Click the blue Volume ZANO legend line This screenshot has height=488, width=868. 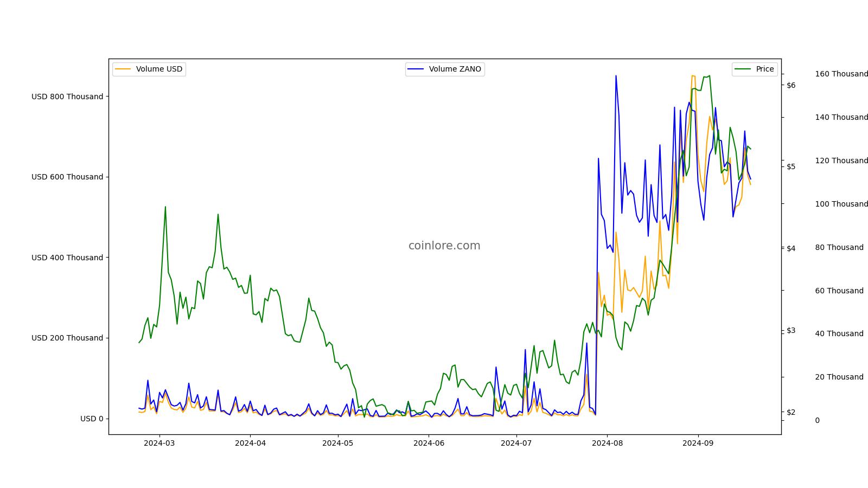[x=416, y=69]
